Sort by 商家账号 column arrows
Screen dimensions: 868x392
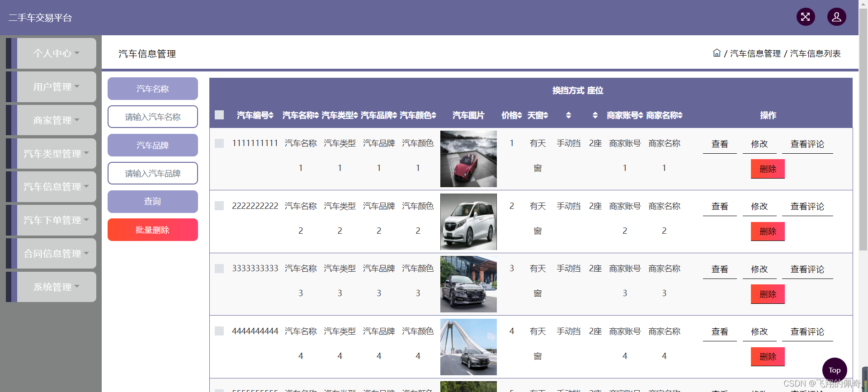pos(641,115)
